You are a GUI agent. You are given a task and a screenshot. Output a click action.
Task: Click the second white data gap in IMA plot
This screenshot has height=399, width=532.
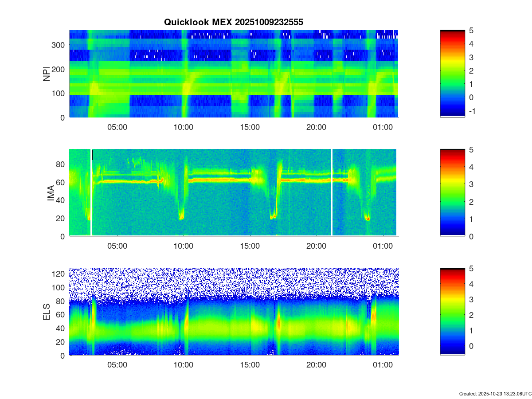point(332,192)
